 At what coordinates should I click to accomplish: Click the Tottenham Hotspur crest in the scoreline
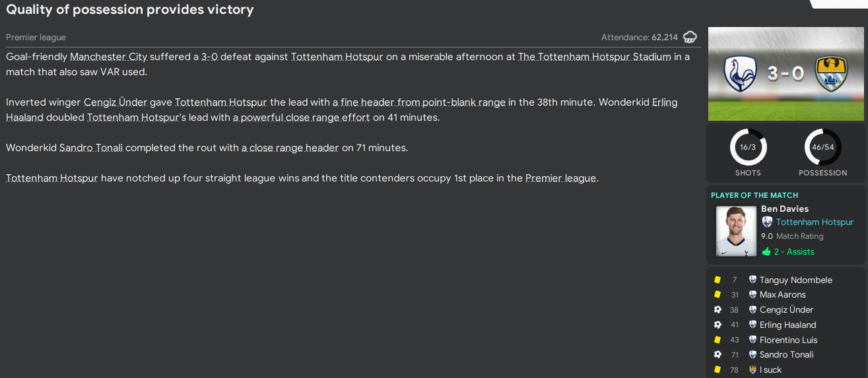tap(740, 73)
